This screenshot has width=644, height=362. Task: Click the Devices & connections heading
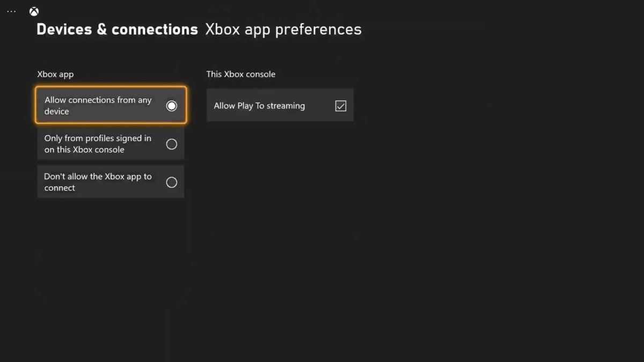(117, 29)
